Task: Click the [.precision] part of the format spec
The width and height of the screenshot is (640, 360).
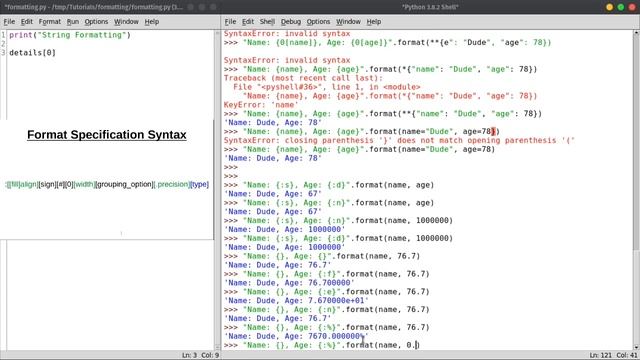Action: [x=172, y=184]
